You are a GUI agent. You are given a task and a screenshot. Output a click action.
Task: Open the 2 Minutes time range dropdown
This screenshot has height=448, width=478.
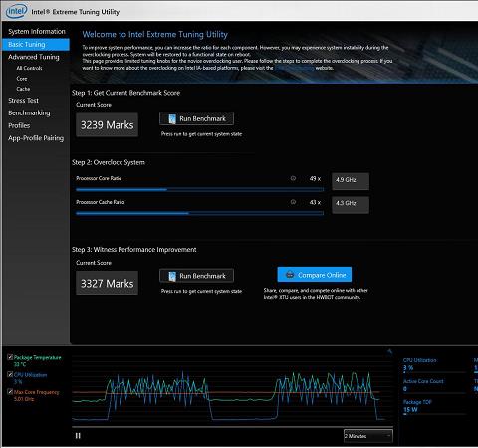tap(368, 436)
